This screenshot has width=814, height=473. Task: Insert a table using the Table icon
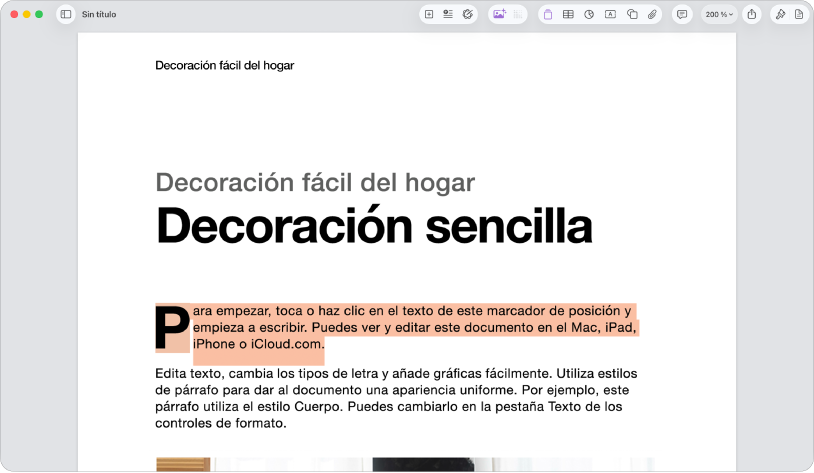(x=568, y=15)
